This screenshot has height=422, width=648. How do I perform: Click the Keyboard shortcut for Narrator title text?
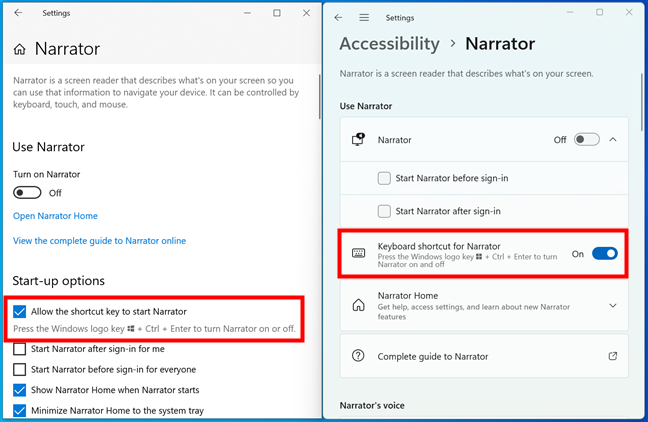pos(439,246)
